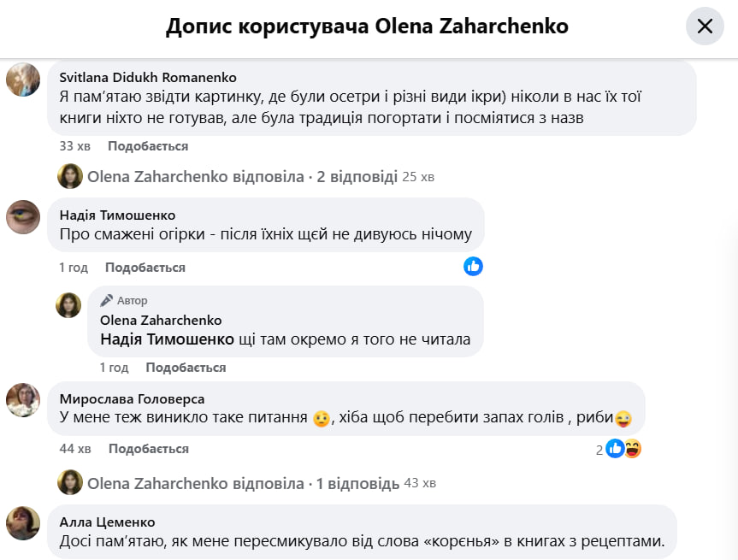Open Надія Тимошенко's eye avatar picture
This screenshot has width=738, height=560.
click(23, 216)
